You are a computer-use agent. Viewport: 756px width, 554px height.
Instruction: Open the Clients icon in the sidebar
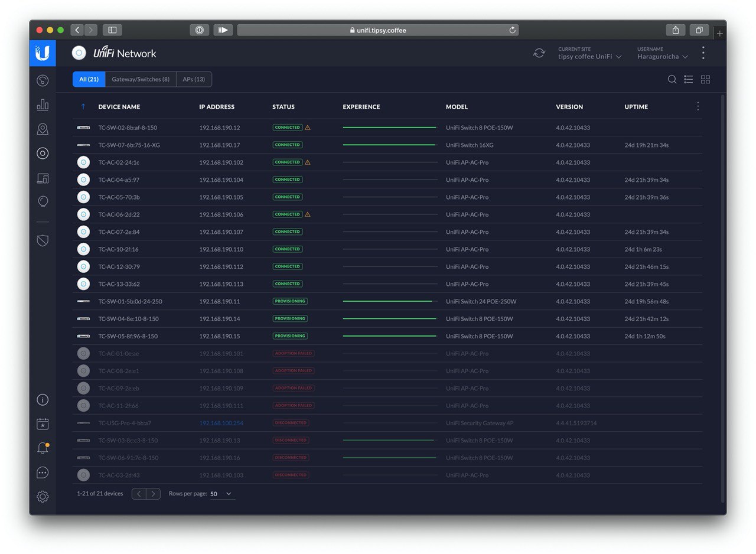(x=43, y=178)
